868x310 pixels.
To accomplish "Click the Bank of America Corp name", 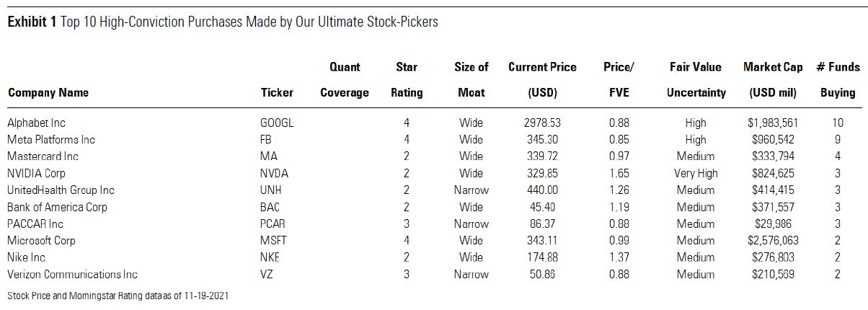I will [57, 207].
